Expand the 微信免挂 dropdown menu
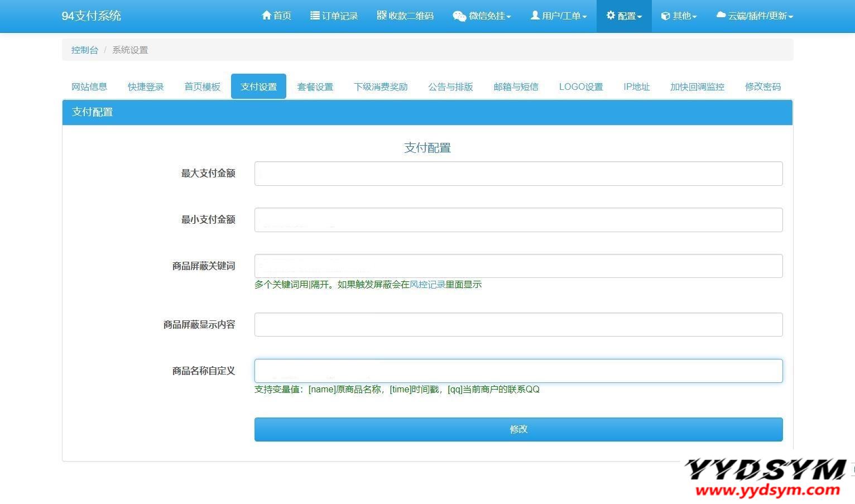This screenshot has height=504, width=855. coord(508,17)
